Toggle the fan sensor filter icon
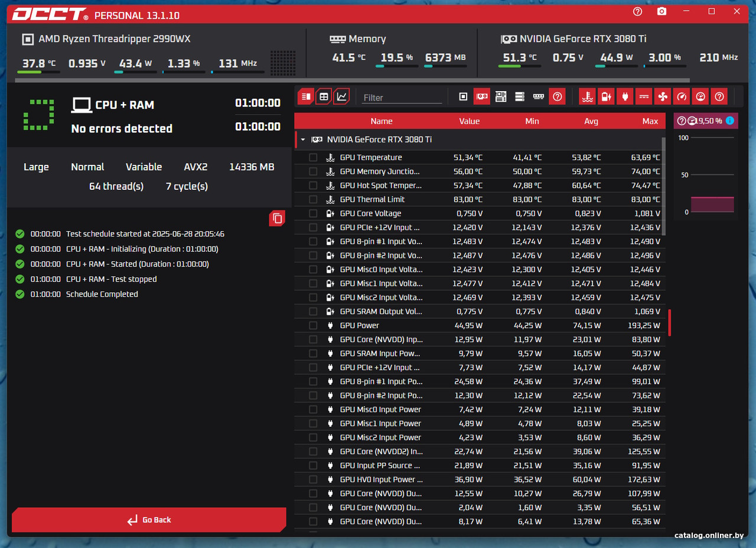The width and height of the screenshot is (756, 548). click(x=662, y=96)
